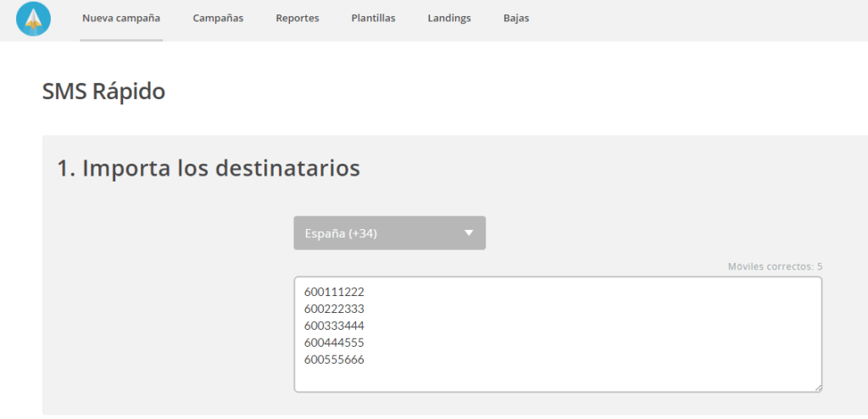This screenshot has height=419, width=868.
Task: Click the white dropdown arrow on country selector
Action: 469,233
